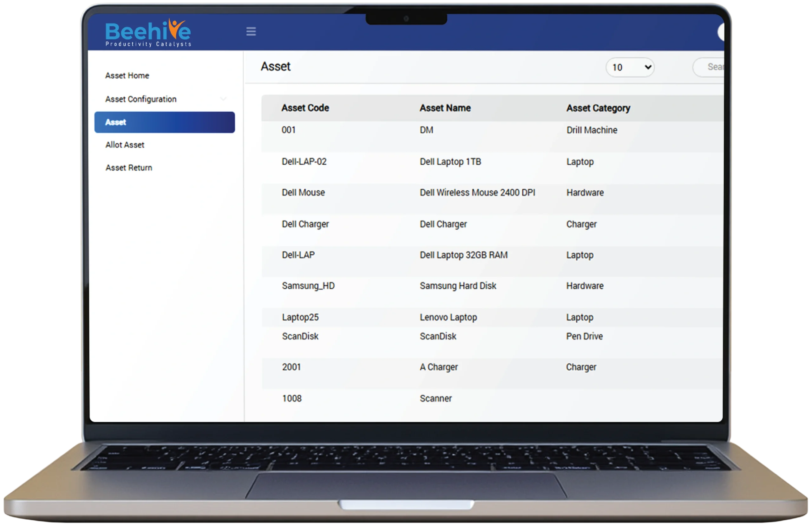The height and width of the screenshot is (526, 812).
Task: Click the user avatar in header
Action: 721,32
